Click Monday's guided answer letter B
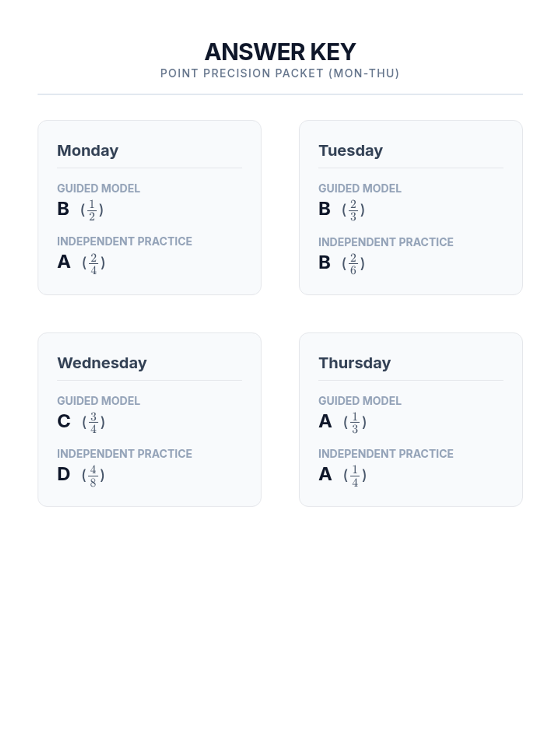 coord(63,209)
